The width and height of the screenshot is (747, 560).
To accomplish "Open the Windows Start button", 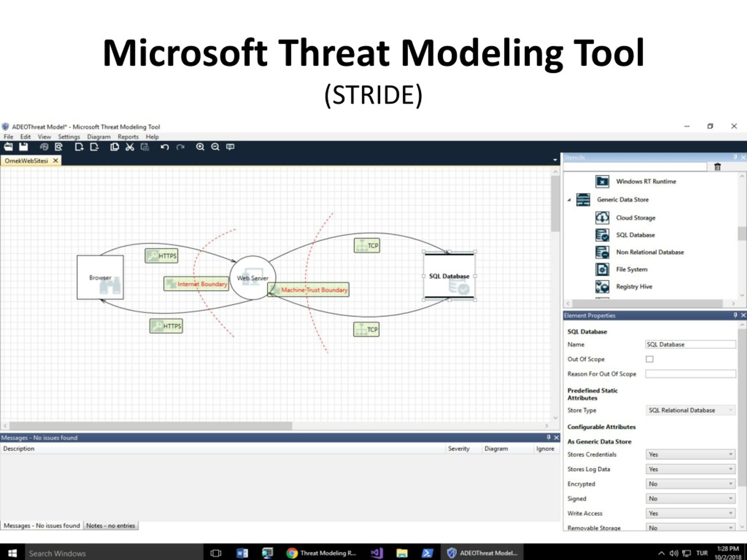I will [13, 553].
